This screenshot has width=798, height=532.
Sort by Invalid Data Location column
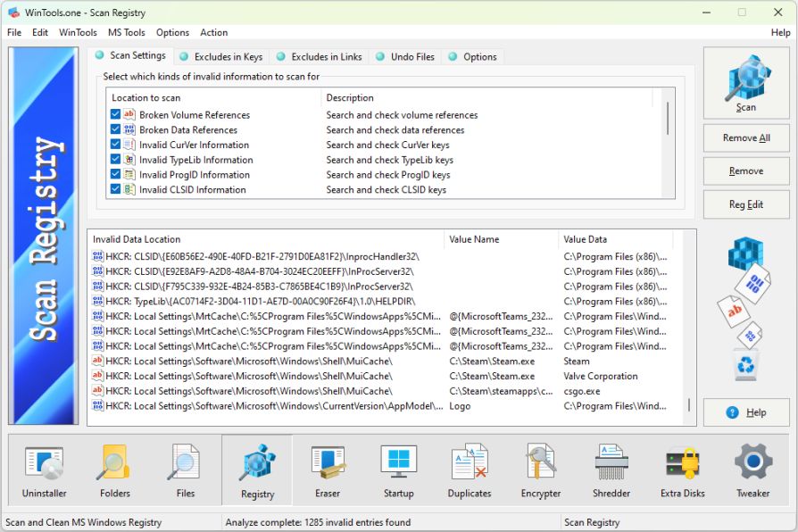pyautogui.click(x=266, y=239)
